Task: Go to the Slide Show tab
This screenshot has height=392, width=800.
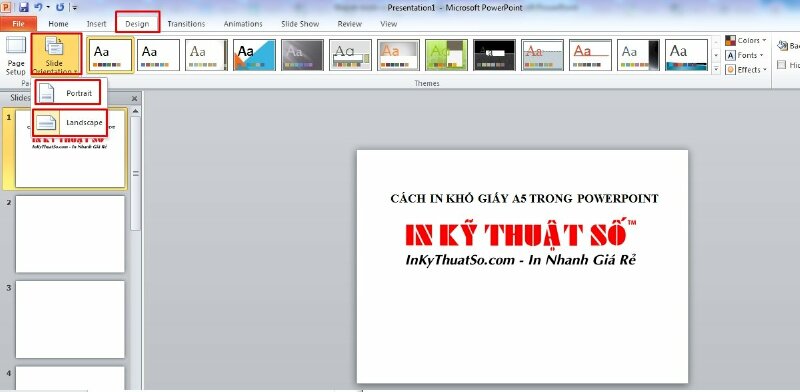Action: [x=300, y=23]
